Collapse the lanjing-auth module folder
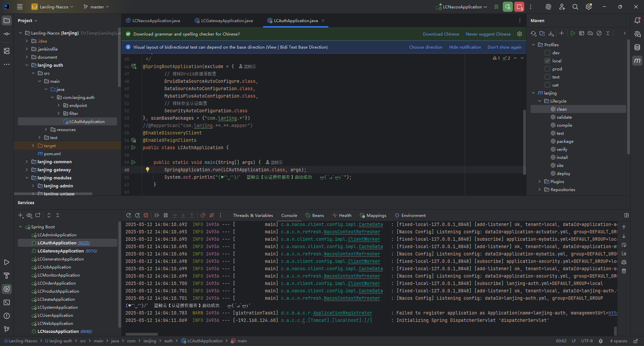This screenshot has height=346, width=644. point(27,65)
